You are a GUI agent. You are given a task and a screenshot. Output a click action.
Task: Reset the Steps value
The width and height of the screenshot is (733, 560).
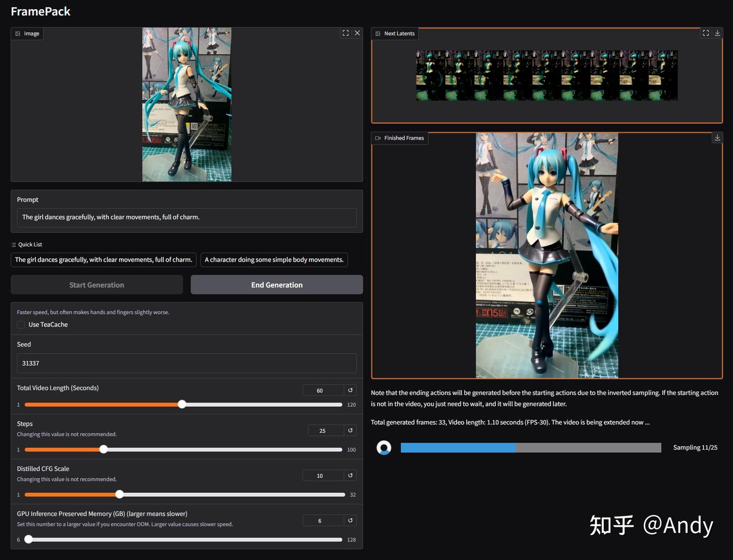point(350,430)
